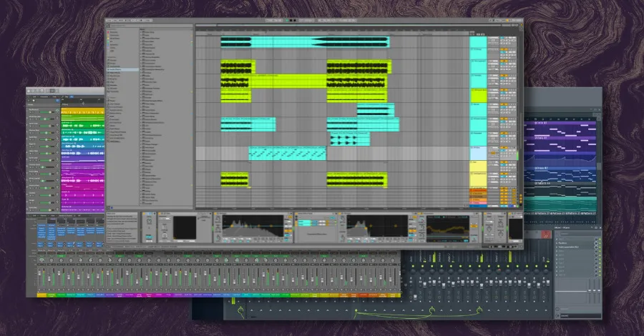This screenshot has width=644, height=336.
Task: Select the blue audio region in the Logic window
Action: [82, 153]
